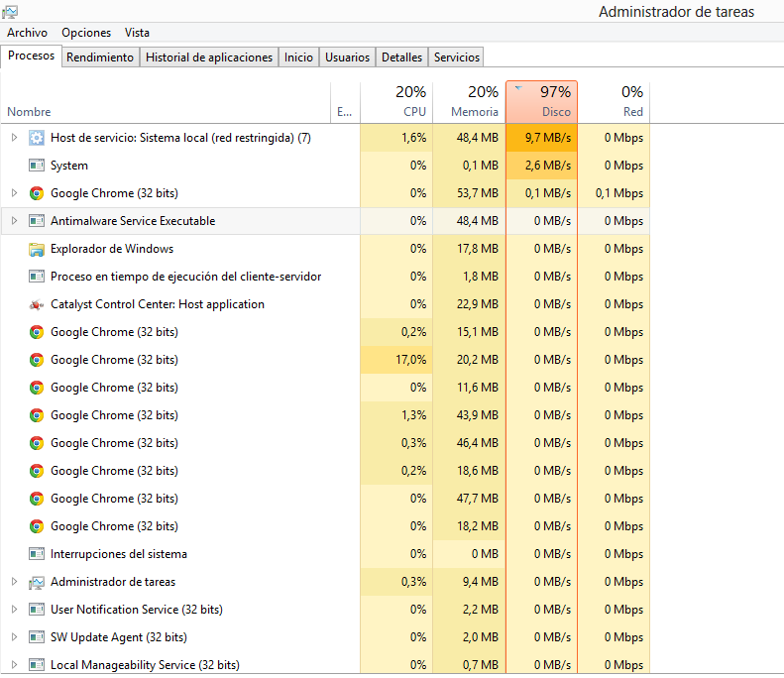
Task: Click Interrupciones del sistema icon
Action: (x=37, y=554)
